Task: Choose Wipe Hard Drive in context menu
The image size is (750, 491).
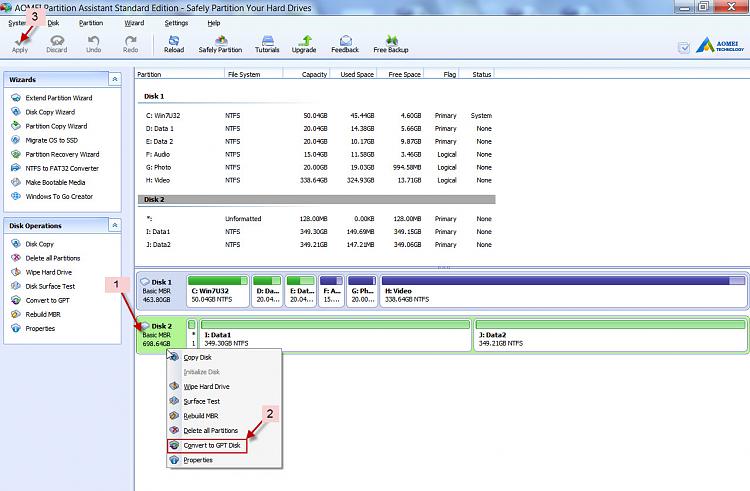Action: pos(224,386)
